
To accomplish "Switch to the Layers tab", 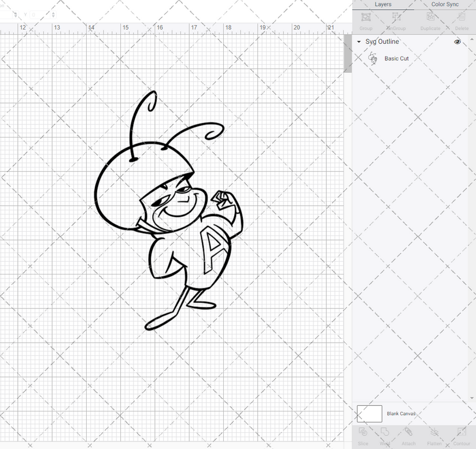I will click(x=383, y=5).
